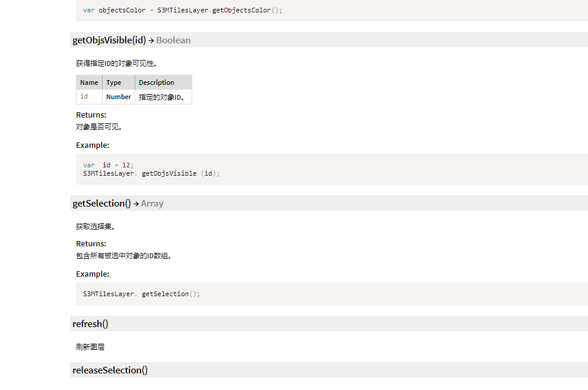
Task: Click the 刷新图层 description text
Action: [x=90, y=347]
